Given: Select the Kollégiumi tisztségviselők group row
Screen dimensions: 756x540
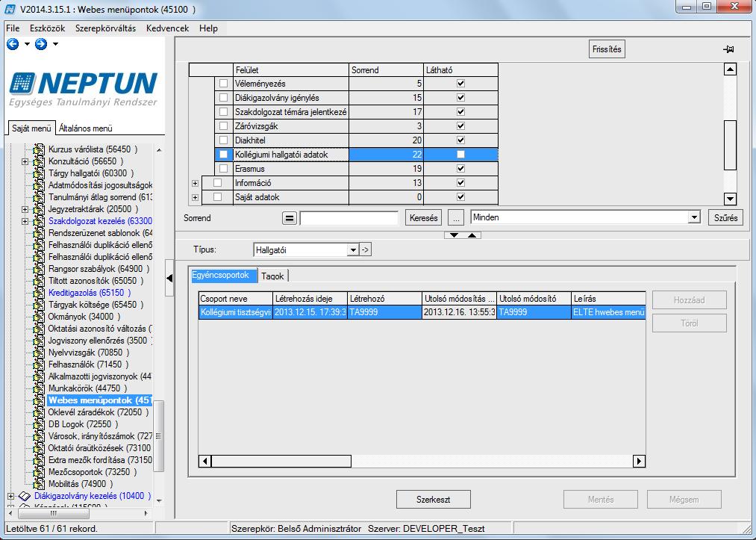Looking at the screenshot, I should (422, 312).
